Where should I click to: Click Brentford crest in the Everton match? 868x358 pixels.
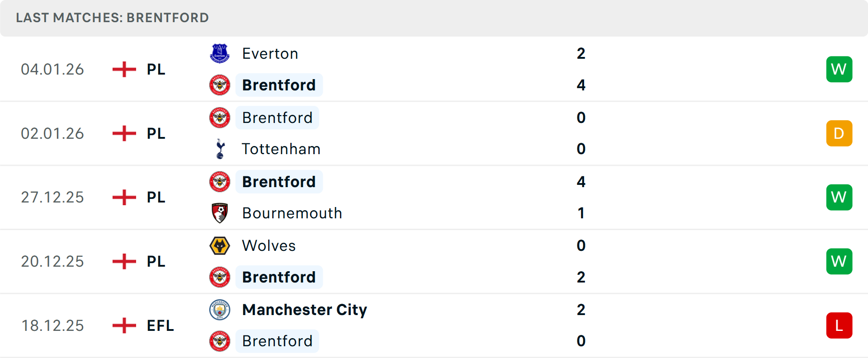click(220, 85)
